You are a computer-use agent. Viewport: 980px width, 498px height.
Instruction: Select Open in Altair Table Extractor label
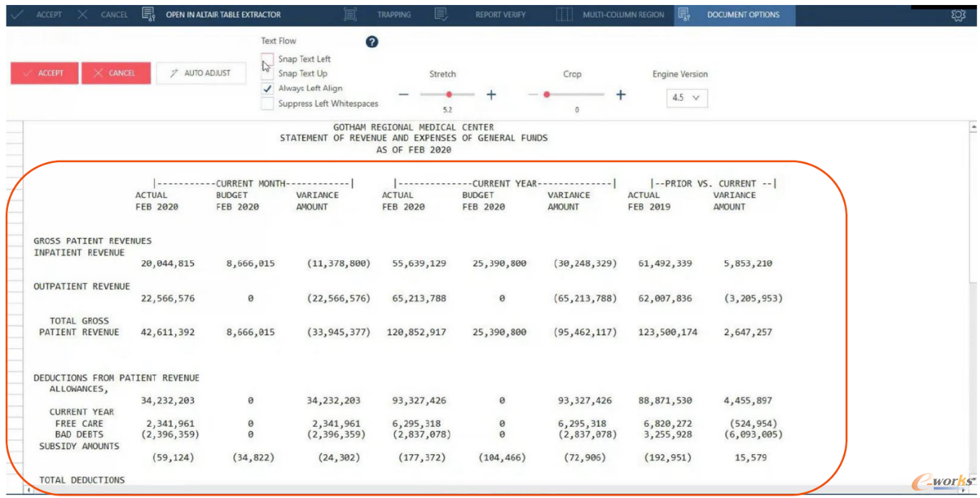coord(223,14)
